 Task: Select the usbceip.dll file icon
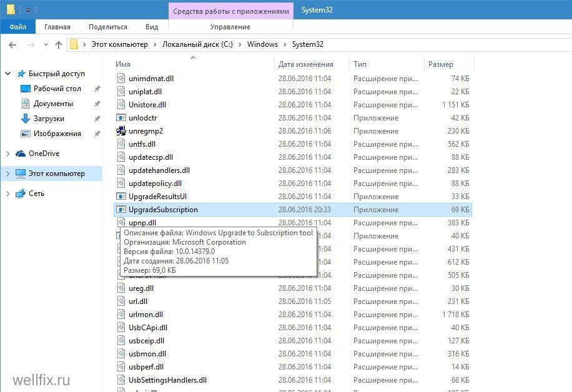[121, 341]
